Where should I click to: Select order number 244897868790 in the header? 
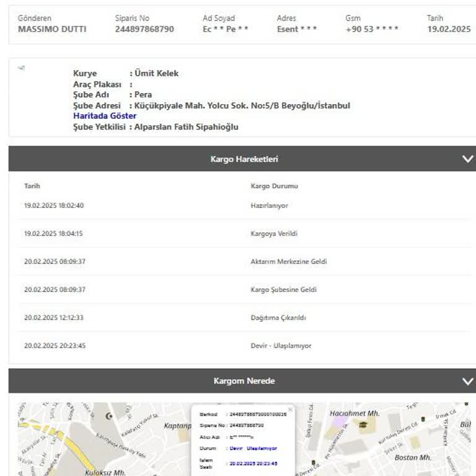point(144,29)
